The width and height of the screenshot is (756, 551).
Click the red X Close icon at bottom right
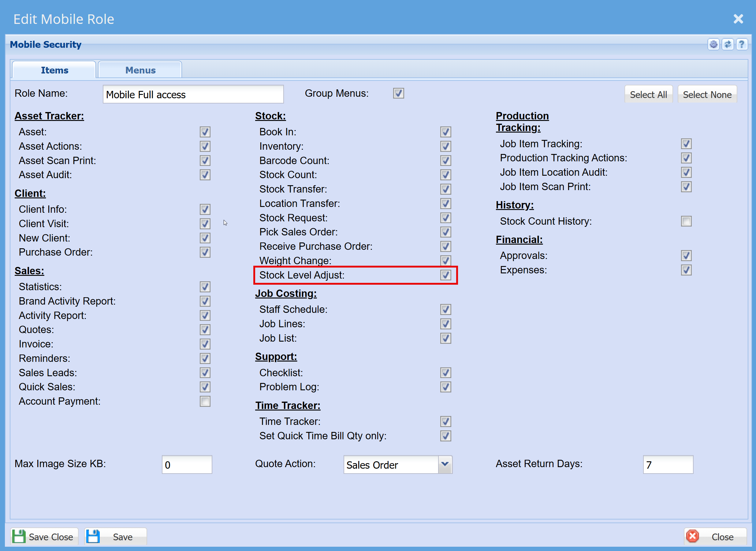click(x=693, y=536)
